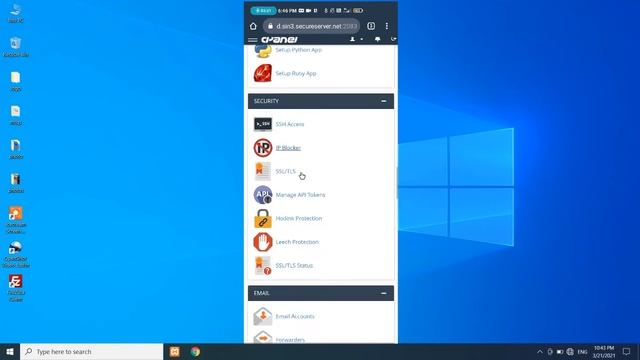Open the Email Accounts link

click(x=295, y=316)
